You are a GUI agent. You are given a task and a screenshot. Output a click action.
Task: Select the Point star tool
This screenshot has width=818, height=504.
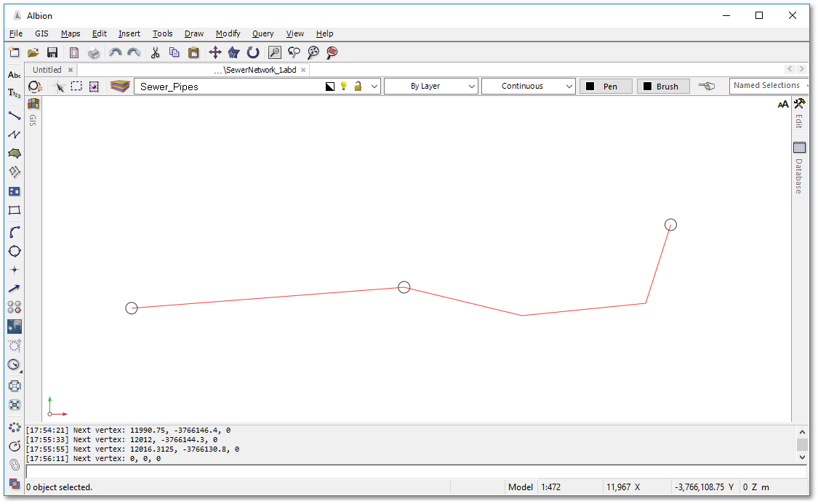tap(14, 270)
